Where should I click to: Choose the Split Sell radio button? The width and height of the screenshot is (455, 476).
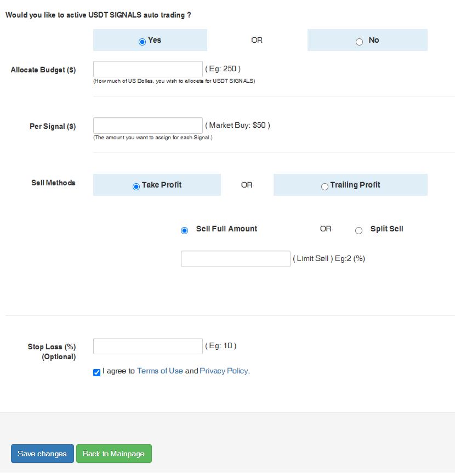[359, 230]
